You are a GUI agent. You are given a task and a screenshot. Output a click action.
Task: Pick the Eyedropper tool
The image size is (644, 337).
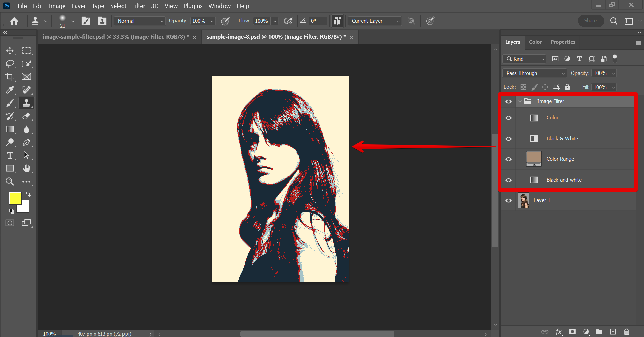(x=10, y=90)
